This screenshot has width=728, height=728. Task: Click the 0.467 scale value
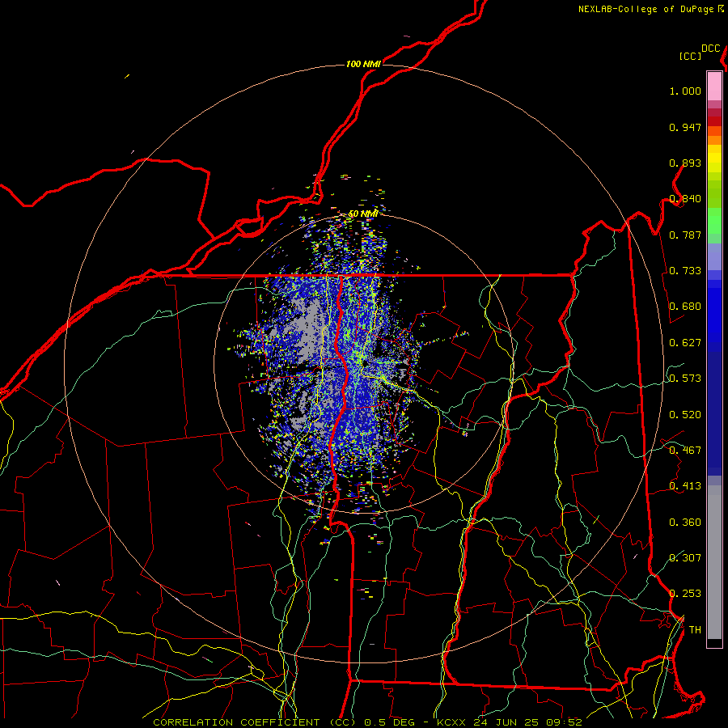coord(685,451)
